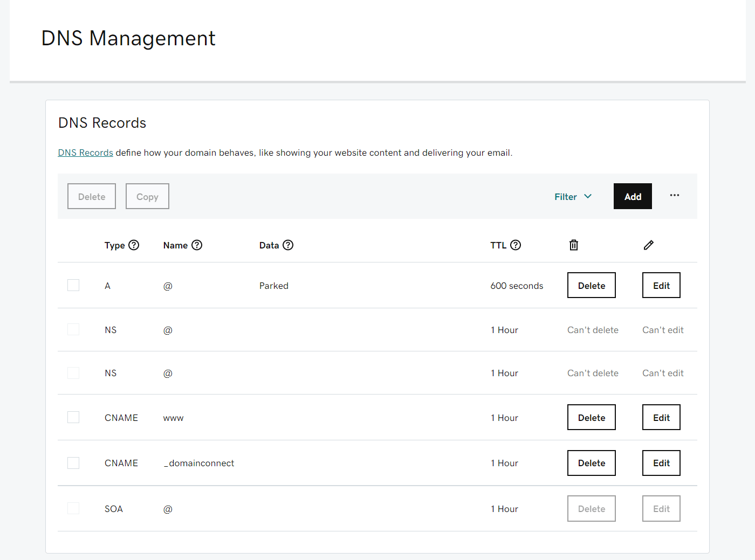The height and width of the screenshot is (560, 755).
Task: Click the trash can column header icon
Action: [x=574, y=245]
